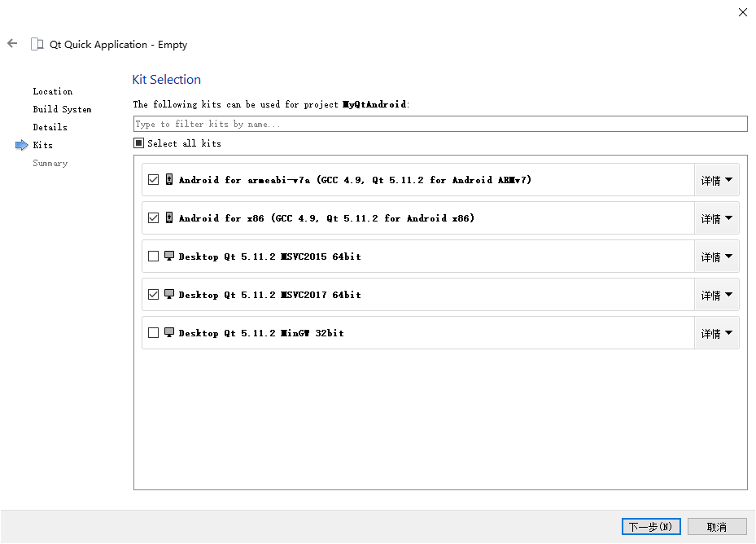This screenshot has width=756, height=544.
Task: Toggle the Select all kits checkbox
Action: (138, 143)
